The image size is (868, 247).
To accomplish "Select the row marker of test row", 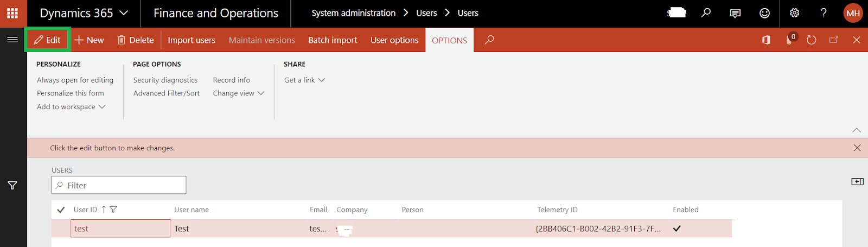I will 61,229.
